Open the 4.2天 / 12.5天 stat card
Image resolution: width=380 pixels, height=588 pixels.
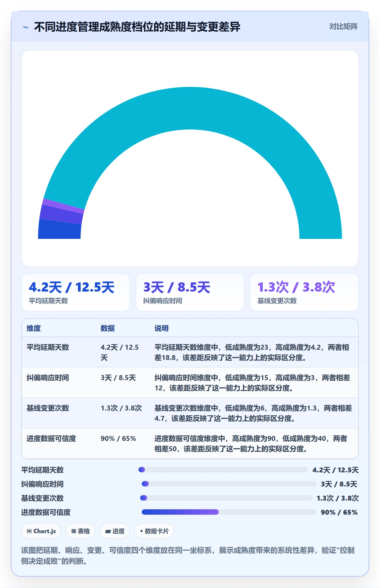pyautogui.click(x=76, y=292)
